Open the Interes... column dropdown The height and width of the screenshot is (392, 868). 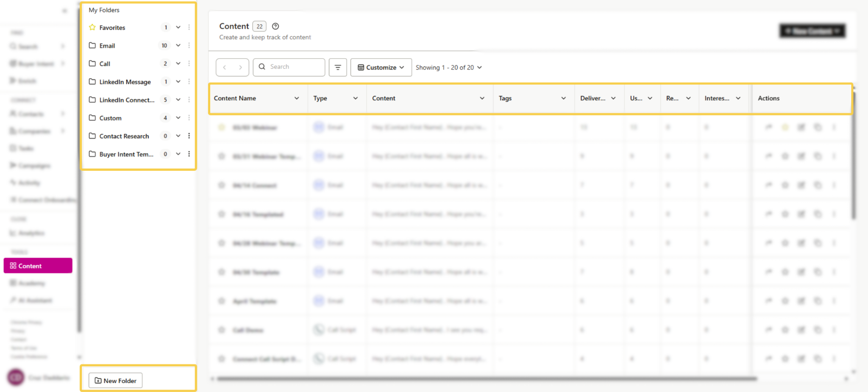738,98
